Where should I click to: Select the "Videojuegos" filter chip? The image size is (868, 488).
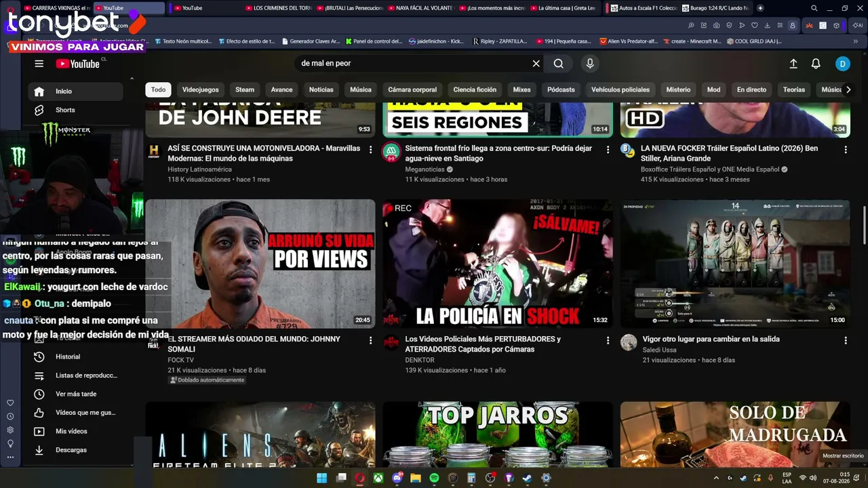201,89
